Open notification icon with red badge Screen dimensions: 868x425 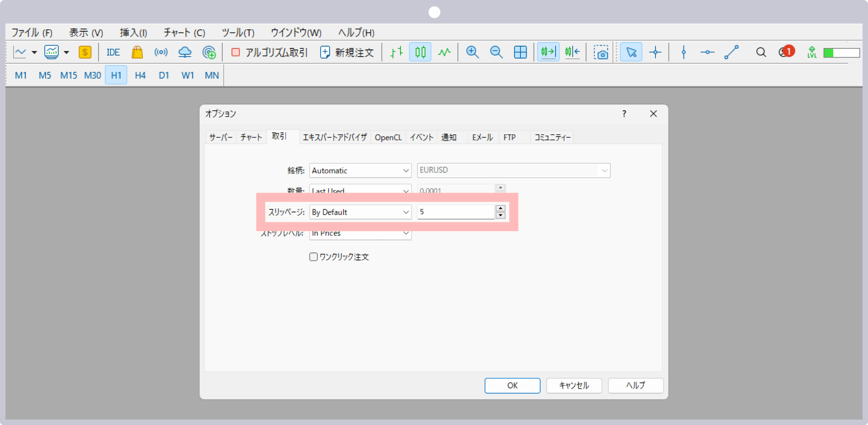[x=787, y=52]
